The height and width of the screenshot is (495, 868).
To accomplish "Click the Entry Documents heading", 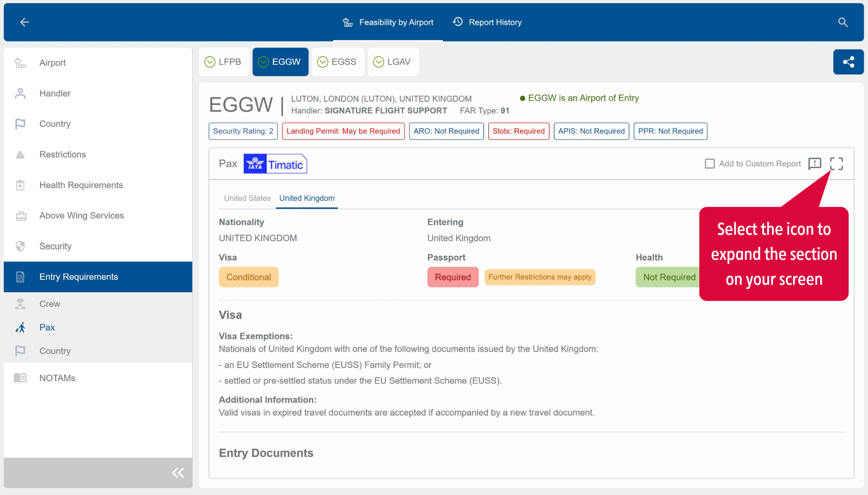I will pyautogui.click(x=266, y=453).
